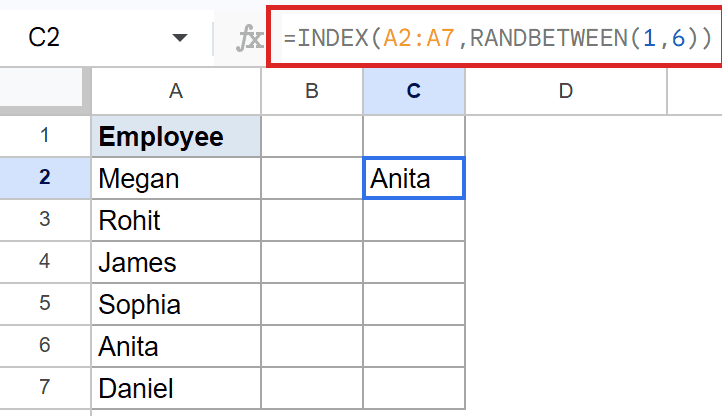Select the cell containing Rohit

(x=176, y=220)
